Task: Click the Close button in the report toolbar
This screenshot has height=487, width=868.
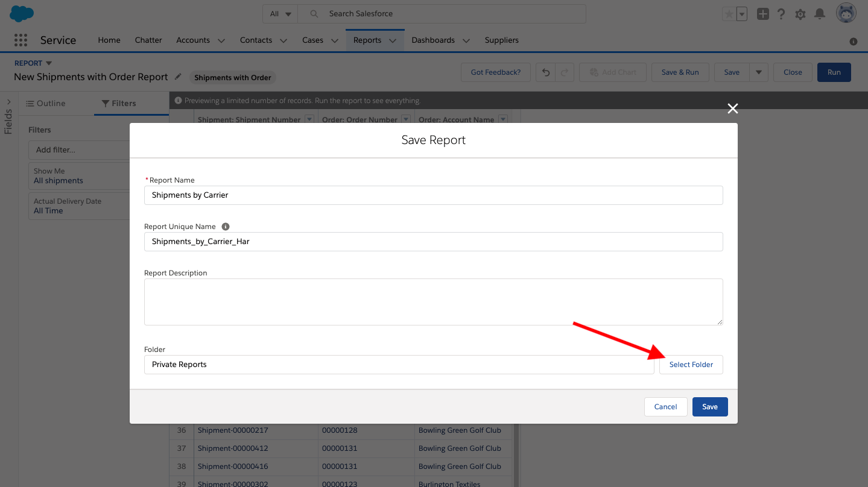Action: coord(793,72)
